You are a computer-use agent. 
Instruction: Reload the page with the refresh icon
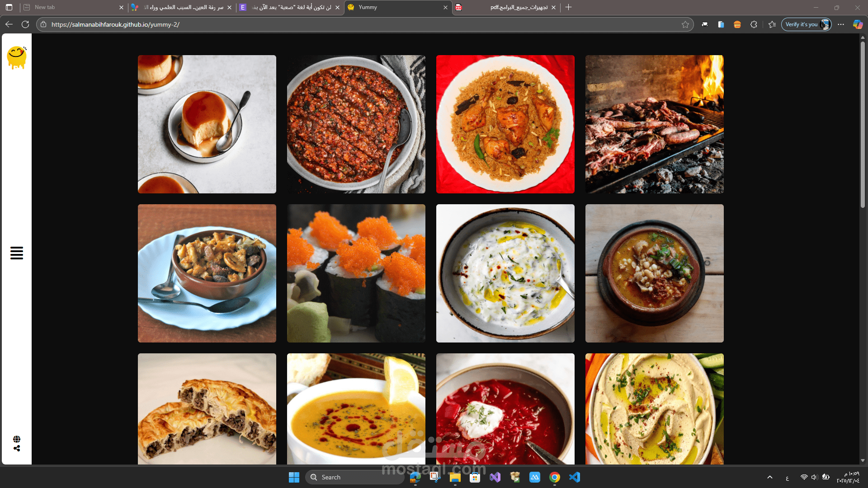click(x=25, y=24)
